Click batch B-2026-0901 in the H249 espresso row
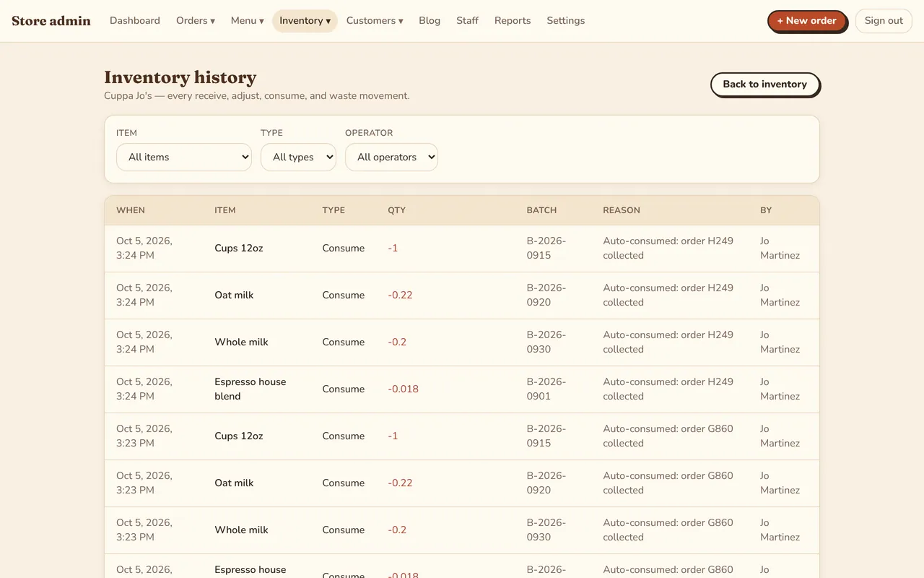This screenshot has width=924, height=578. (x=546, y=389)
